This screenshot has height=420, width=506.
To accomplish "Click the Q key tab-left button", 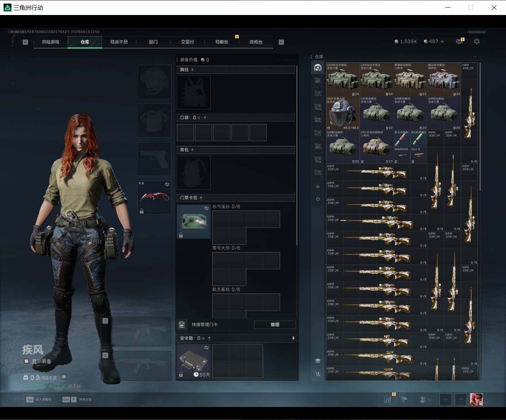I will point(25,42).
